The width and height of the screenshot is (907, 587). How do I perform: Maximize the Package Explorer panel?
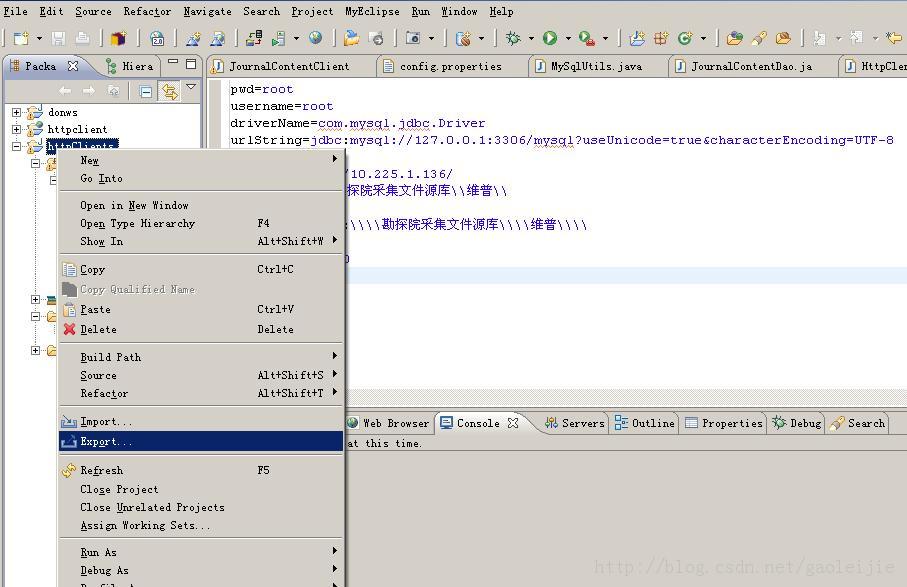tap(191, 64)
